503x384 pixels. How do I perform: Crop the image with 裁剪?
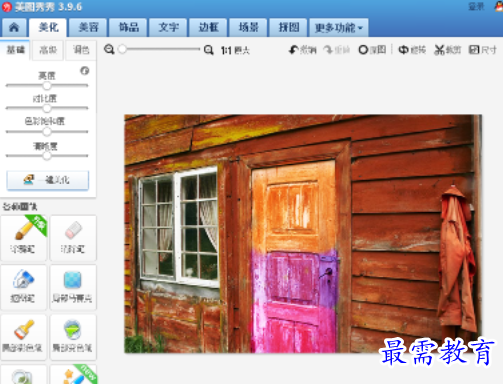448,50
